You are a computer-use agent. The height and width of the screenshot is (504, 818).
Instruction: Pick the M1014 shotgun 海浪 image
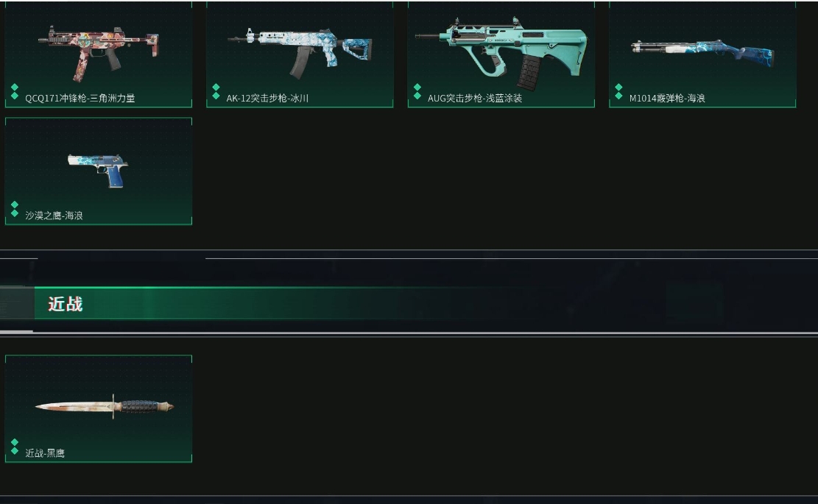pyautogui.click(x=702, y=52)
